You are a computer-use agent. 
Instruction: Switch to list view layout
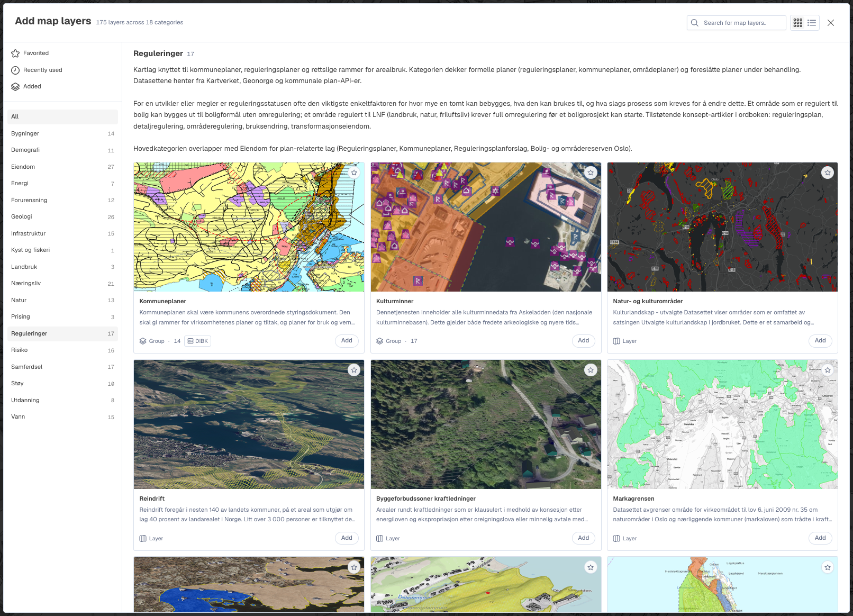tap(812, 23)
